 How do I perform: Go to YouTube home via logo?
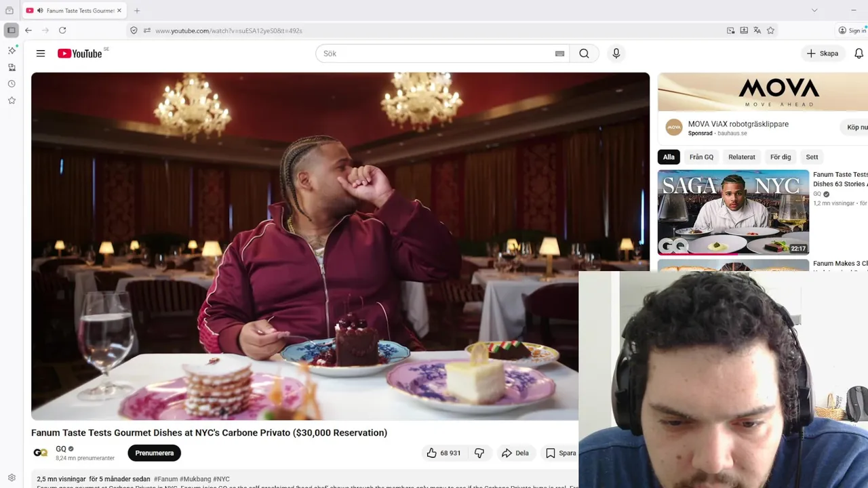point(80,54)
